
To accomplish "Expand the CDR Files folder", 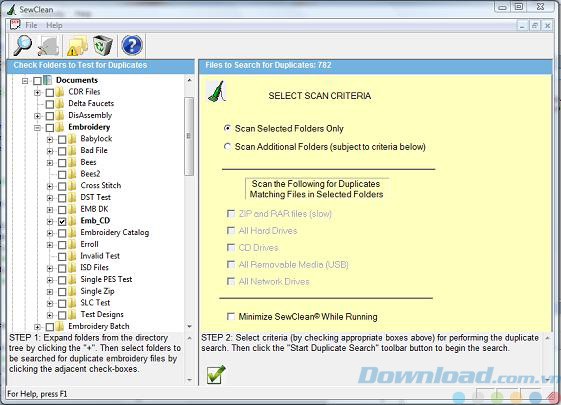I will (x=37, y=93).
